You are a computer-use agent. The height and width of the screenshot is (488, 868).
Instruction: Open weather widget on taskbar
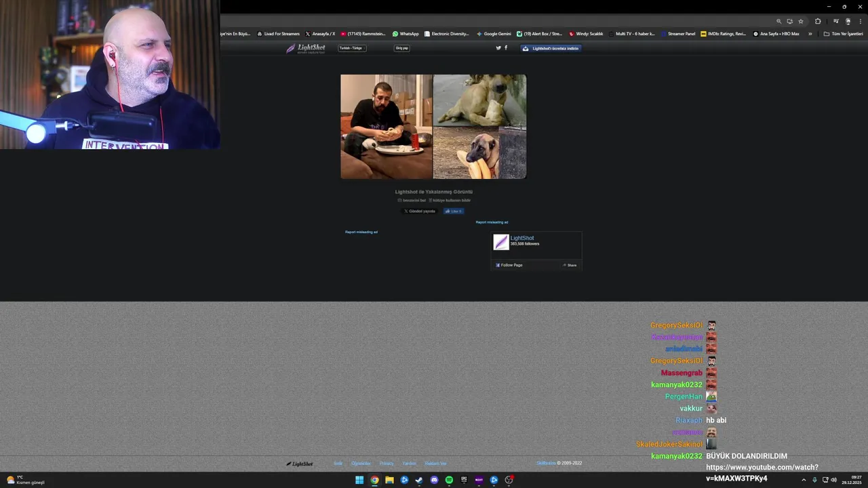click(x=25, y=480)
